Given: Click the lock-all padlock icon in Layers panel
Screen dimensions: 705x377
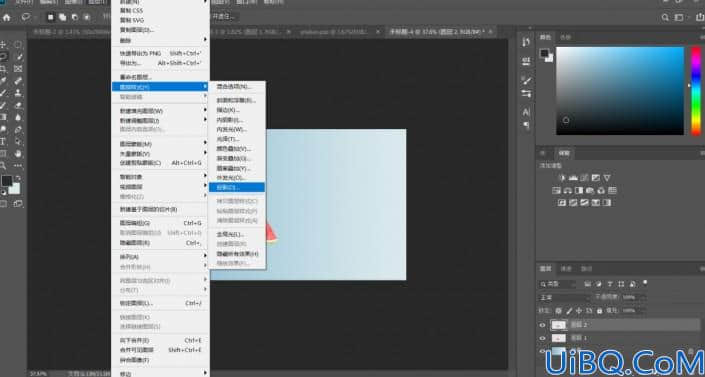Looking at the screenshot, I should [599, 310].
